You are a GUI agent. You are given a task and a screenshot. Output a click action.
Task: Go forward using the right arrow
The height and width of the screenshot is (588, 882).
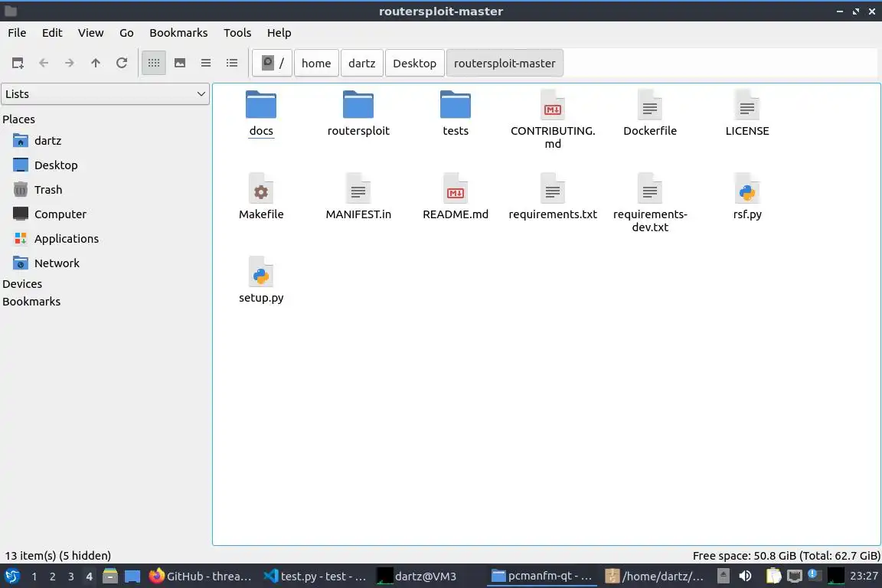point(69,63)
